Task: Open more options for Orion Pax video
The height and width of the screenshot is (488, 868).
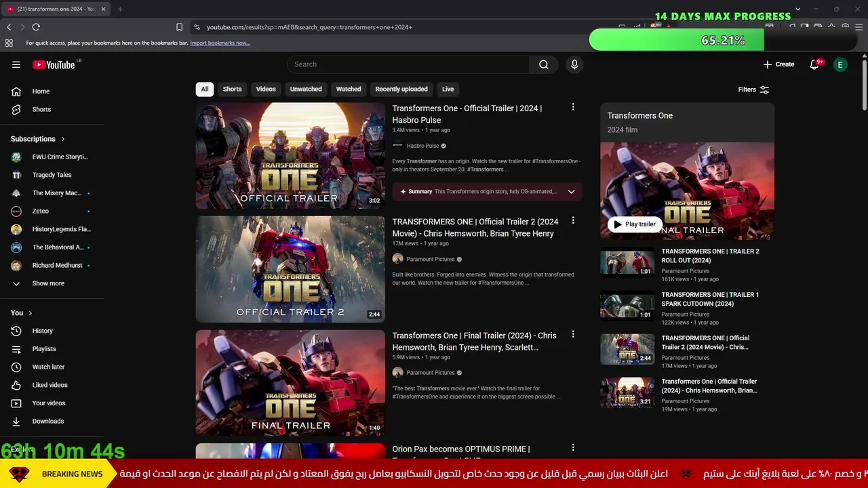Action: [573, 447]
